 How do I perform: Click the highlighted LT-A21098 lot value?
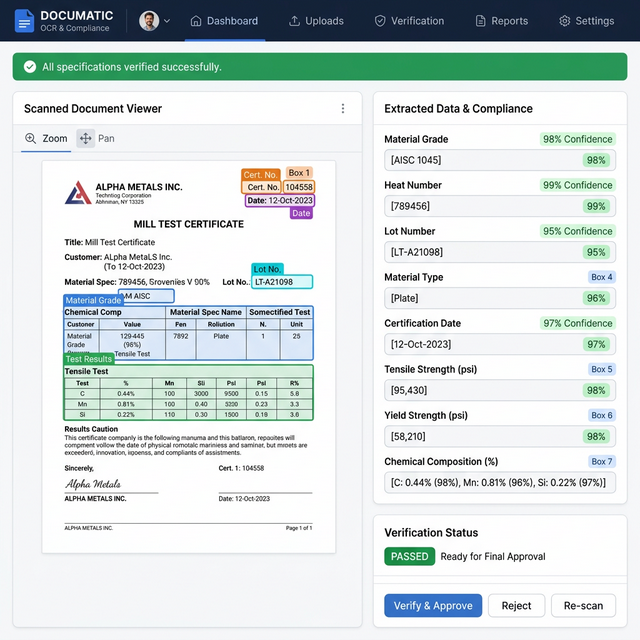tap(282, 282)
